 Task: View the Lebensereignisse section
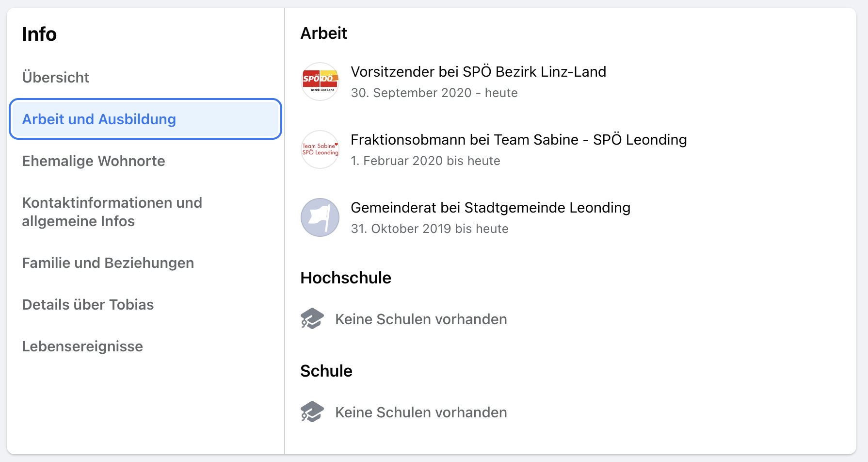point(82,346)
